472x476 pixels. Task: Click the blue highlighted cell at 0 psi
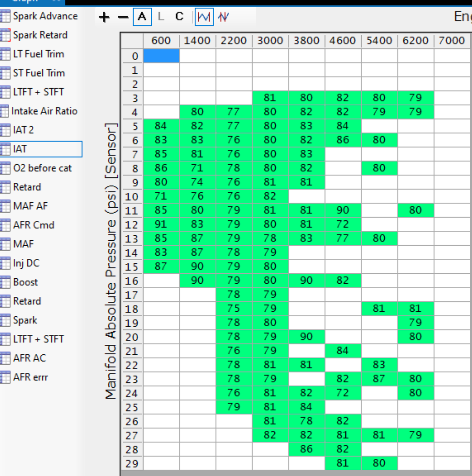click(x=161, y=56)
